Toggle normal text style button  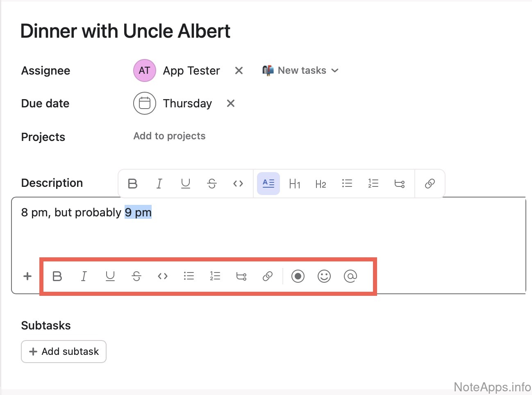(268, 184)
